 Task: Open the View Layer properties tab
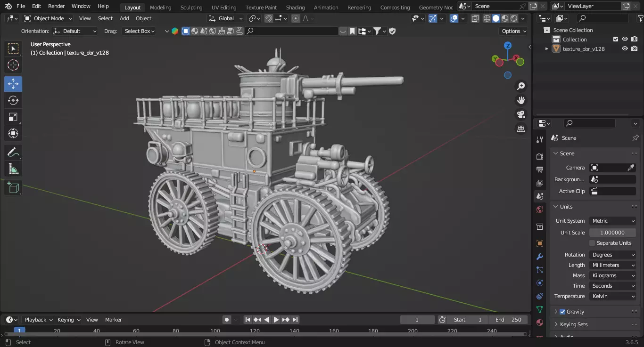[x=540, y=183]
